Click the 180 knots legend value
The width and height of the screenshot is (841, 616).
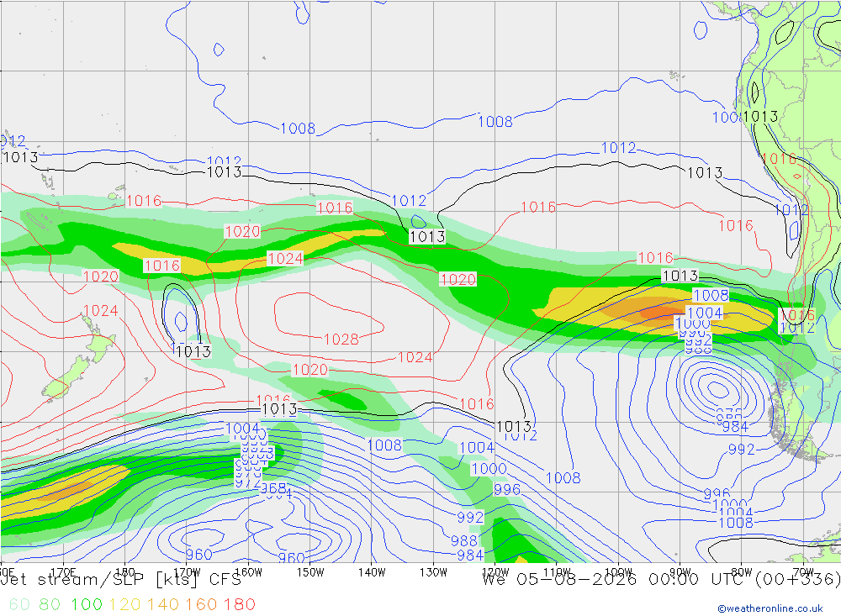coord(239,604)
